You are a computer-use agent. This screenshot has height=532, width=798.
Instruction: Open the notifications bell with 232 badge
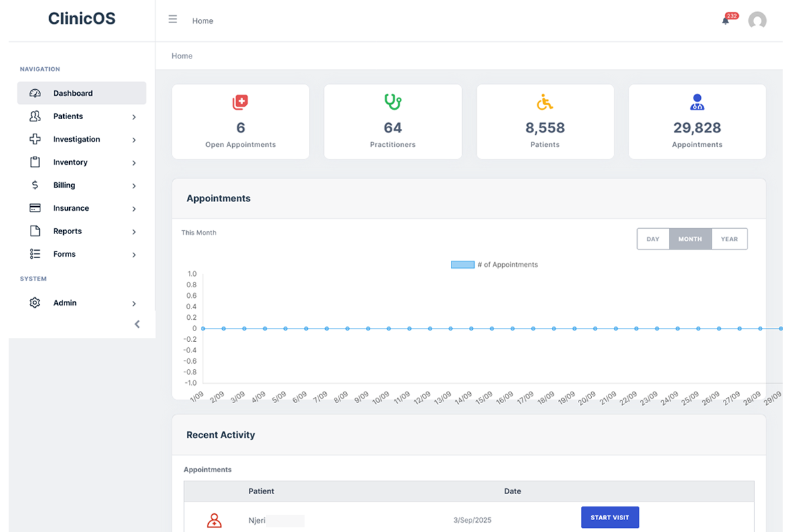point(725,21)
